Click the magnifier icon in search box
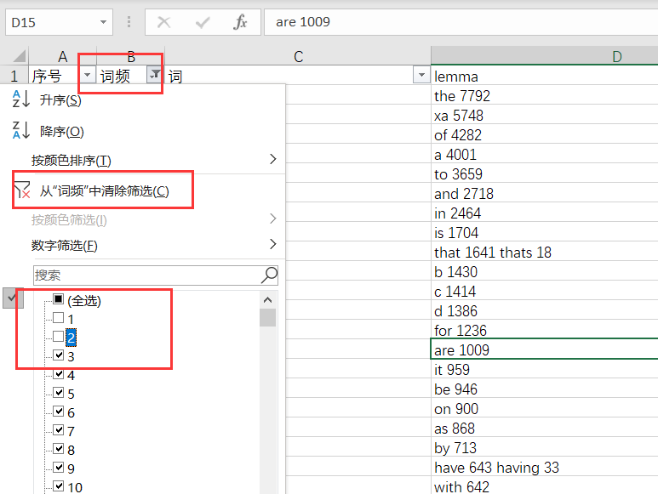 [x=269, y=275]
